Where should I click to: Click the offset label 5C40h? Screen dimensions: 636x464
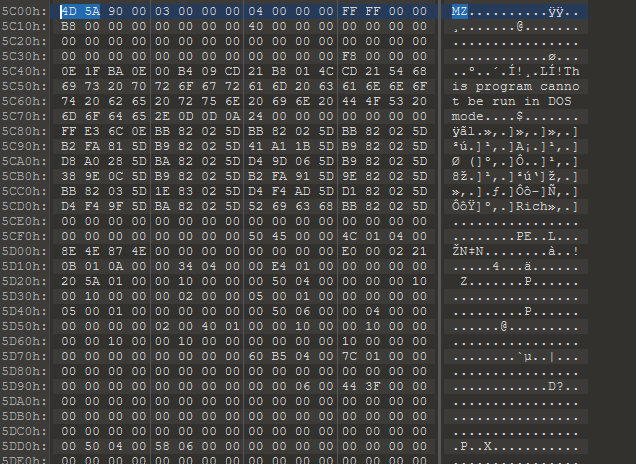tap(24, 71)
